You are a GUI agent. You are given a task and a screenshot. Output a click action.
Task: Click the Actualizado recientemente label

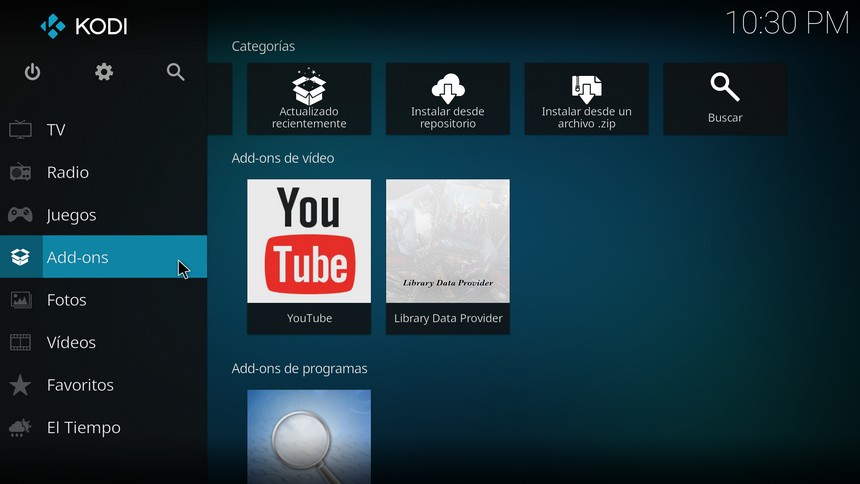click(x=309, y=117)
